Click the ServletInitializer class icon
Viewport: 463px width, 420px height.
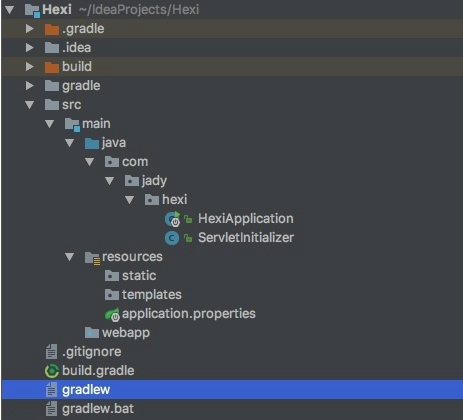tap(172, 238)
